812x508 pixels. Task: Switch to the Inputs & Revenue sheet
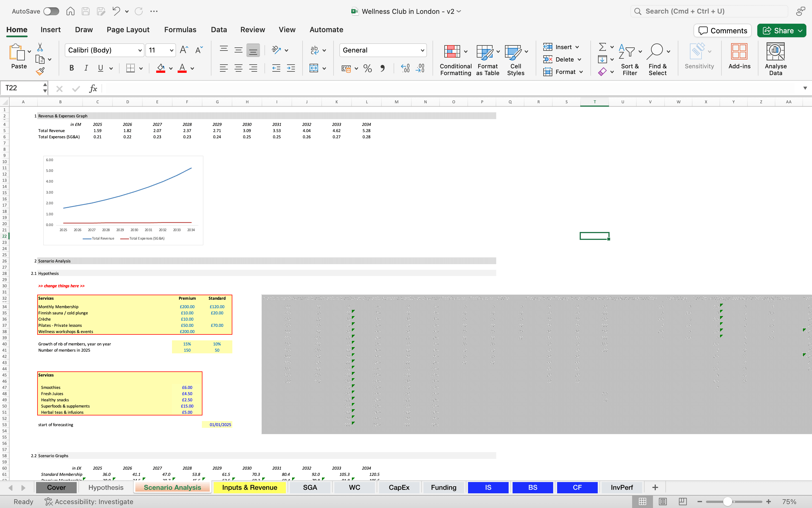[x=249, y=487]
